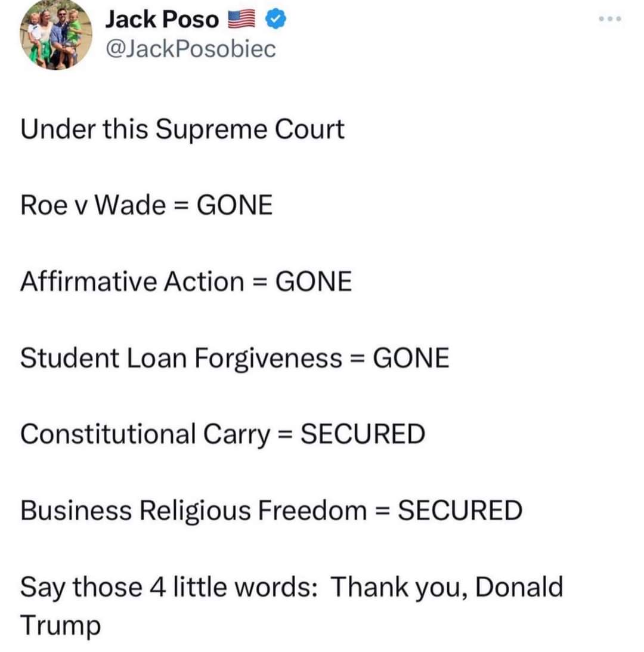Open the Jack Poso display name profile
This screenshot has height=652, width=644.
click(x=162, y=20)
